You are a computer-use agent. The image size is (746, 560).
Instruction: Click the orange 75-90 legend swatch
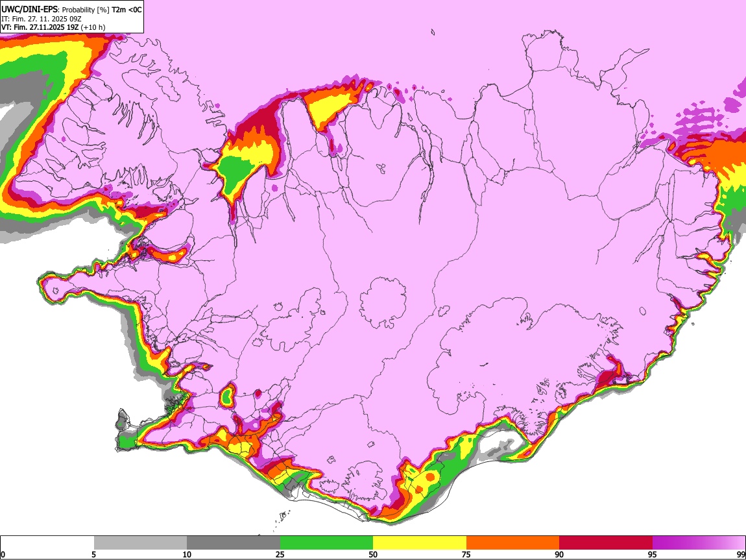tap(513, 543)
